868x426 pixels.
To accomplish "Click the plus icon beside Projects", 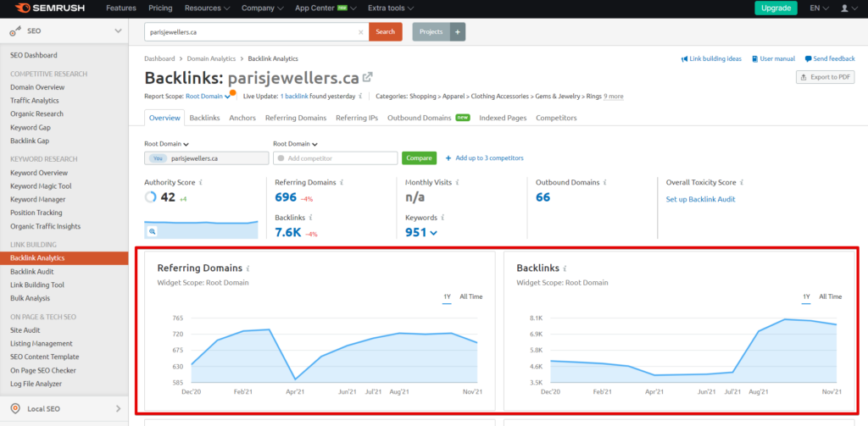I will 457,32.
